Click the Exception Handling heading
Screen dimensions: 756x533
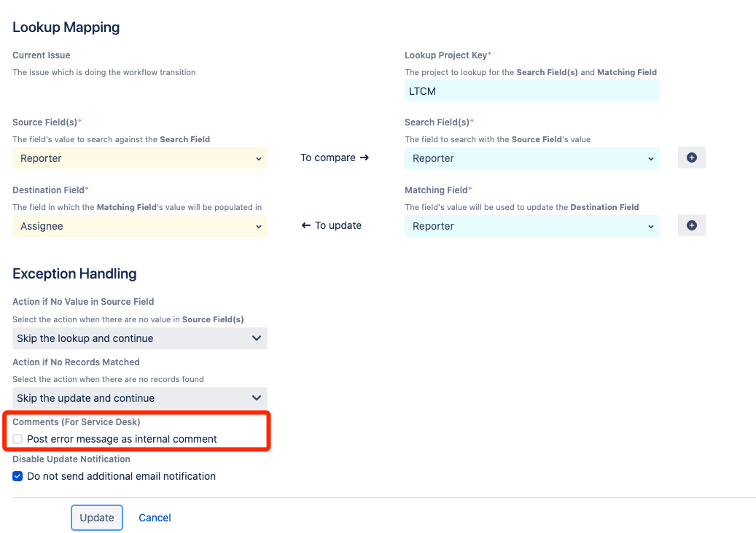[x=74, y=274]
